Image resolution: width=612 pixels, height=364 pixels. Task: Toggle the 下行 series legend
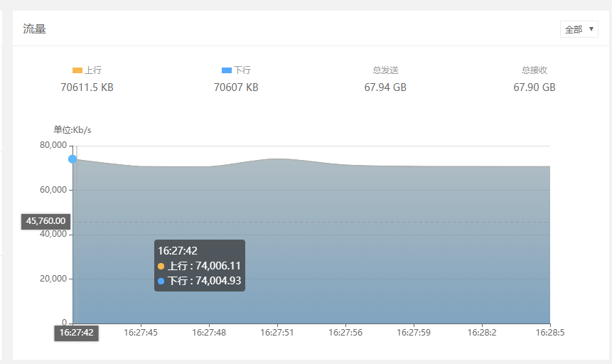point(236,70)
